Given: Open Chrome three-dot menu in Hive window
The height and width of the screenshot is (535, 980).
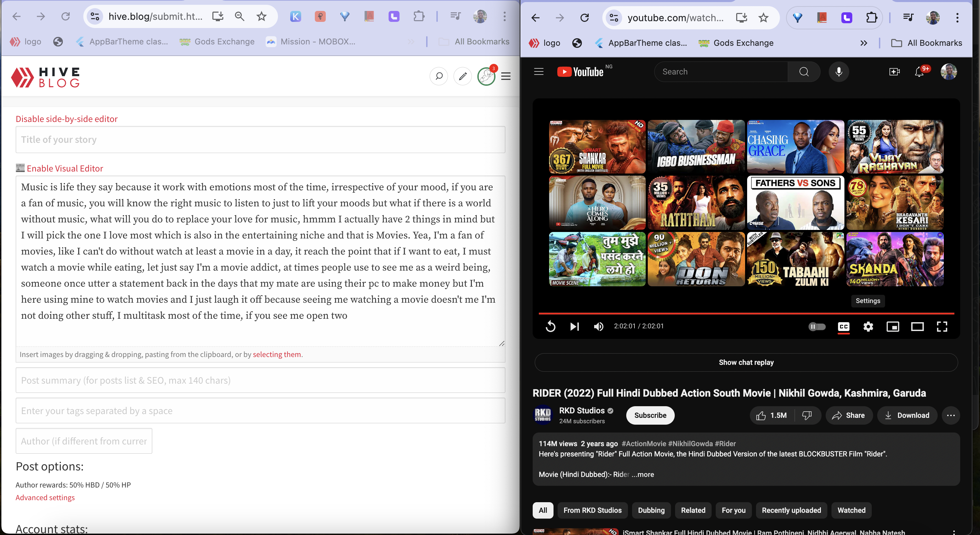Looking at the screenshot, I should point(504,16).
